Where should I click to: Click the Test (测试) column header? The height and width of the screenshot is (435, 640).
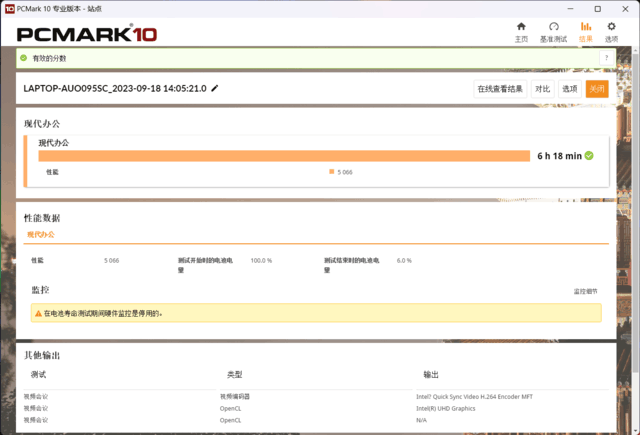(38, 375)
